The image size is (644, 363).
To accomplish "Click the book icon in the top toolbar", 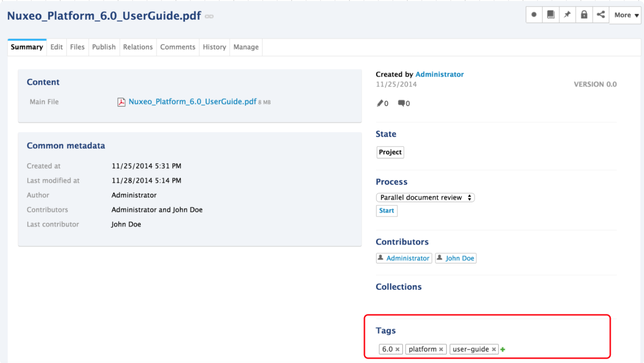I will click(x=550, y=15).
